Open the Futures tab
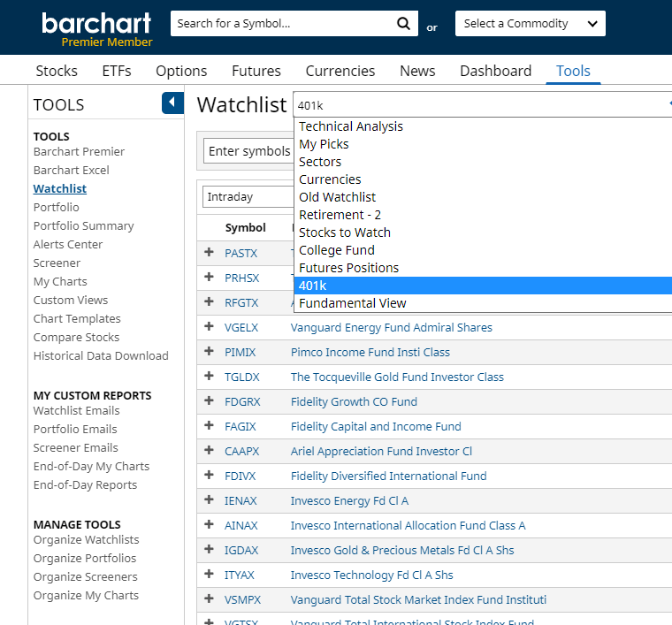The image size is (672, 625). pyautogui.click(x=256, y=71)
